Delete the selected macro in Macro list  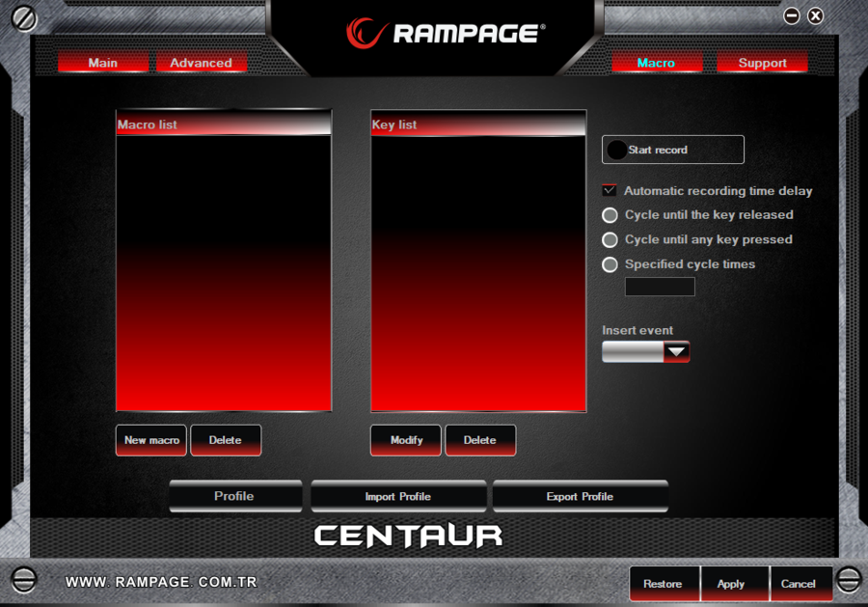coord(226,440)
